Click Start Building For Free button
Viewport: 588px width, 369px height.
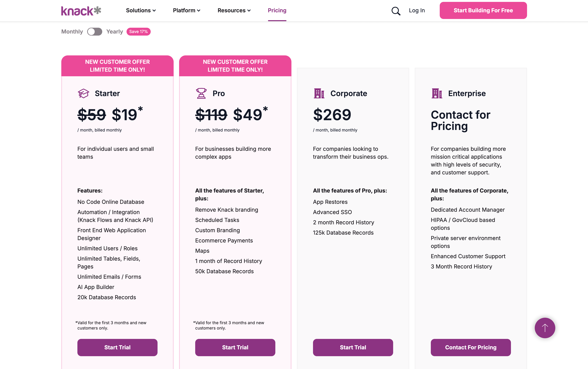[483, 10]
